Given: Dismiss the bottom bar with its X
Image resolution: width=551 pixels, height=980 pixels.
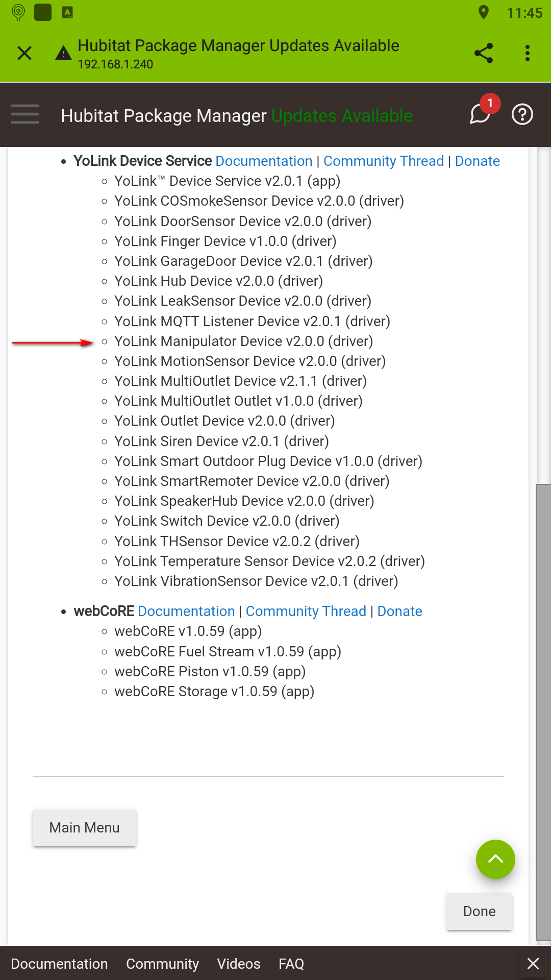Looking at the screenshot, I should point(533,964).
